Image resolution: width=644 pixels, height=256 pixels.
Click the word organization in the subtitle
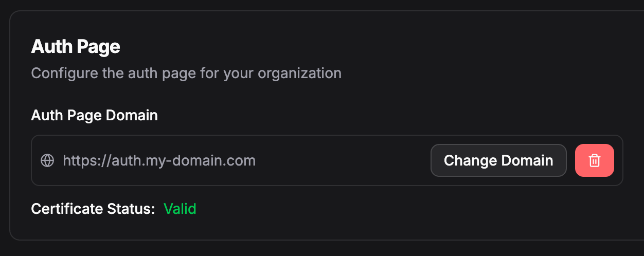pos(299,73)
